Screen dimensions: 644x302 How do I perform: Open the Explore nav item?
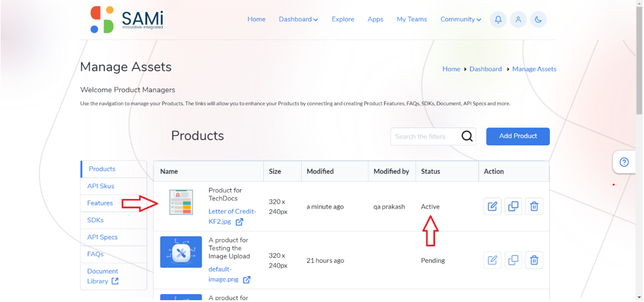(x=343, y=20)
